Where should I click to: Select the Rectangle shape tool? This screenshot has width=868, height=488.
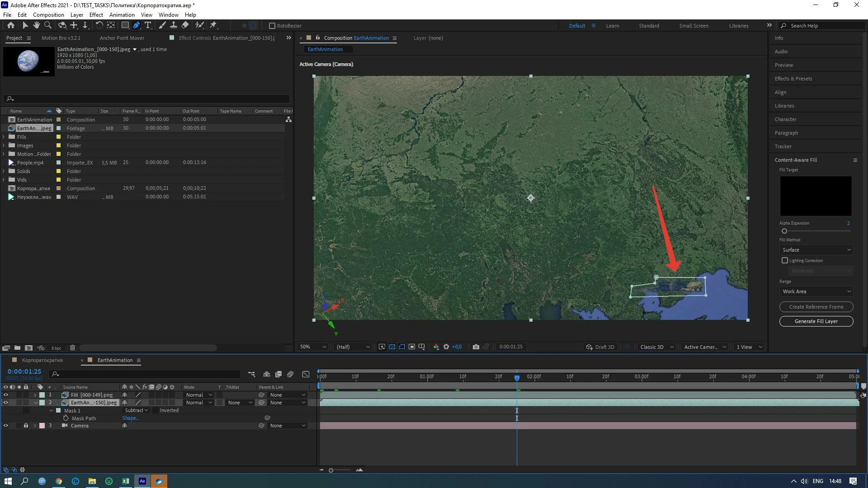(x=125, y=25)
